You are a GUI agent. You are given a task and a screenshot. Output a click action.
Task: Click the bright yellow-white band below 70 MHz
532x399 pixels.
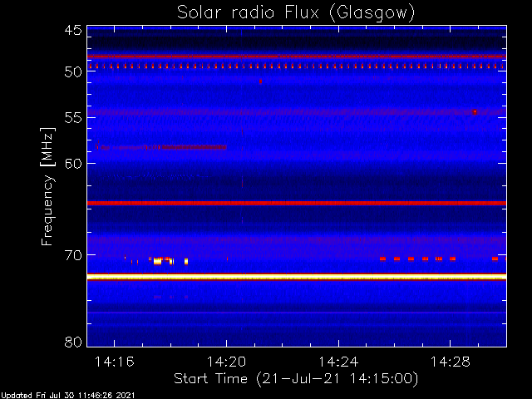click(297, 277)
